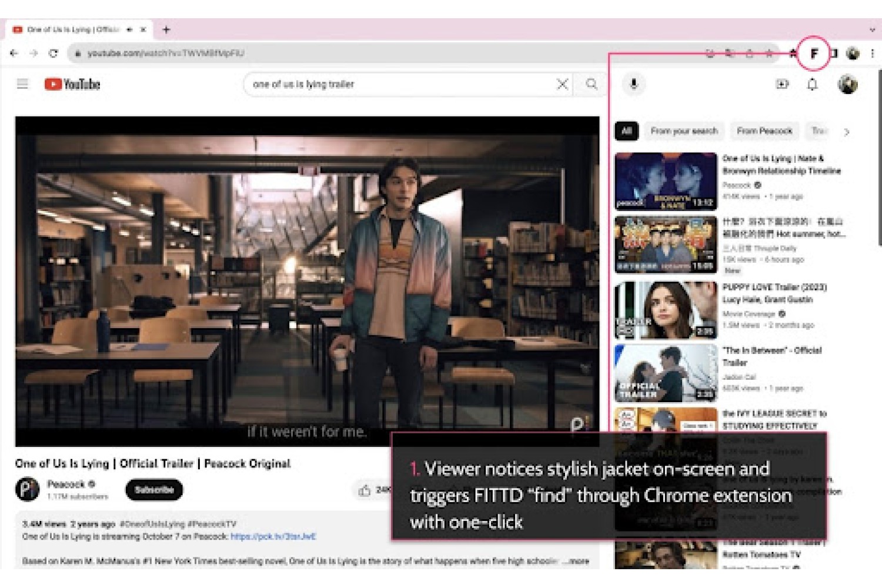This screenshot has height=588, width=882.
Task: Open "PUPPY LOVE Trailer (2023)" title
Action: point(774,293)
